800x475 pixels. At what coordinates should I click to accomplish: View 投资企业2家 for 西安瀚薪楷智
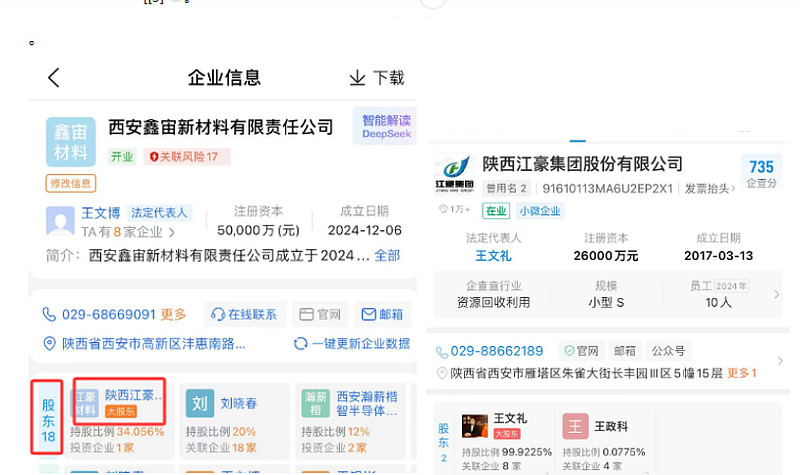pos(334,447)
